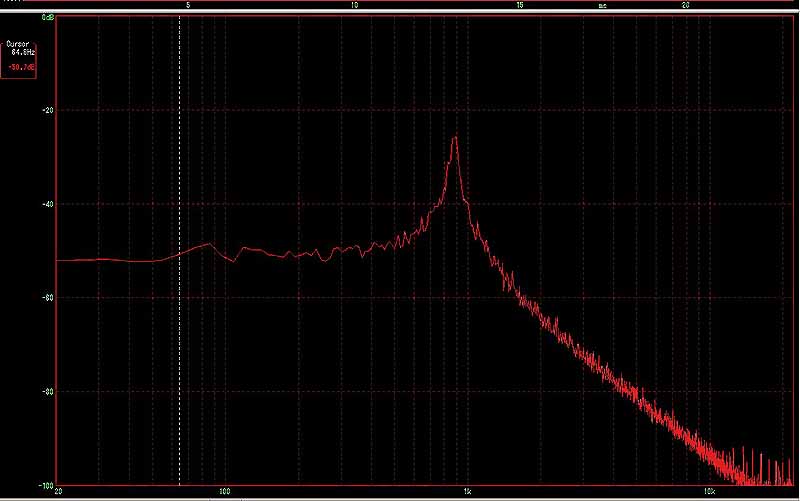Click the ms unit label on top ruler
Screen dimensions: 800x501
[x=602, y=5]
